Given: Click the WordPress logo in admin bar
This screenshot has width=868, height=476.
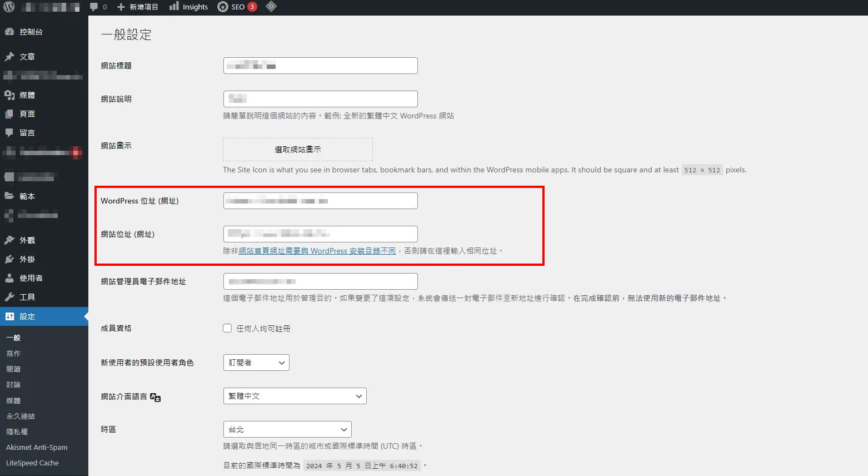Looking at the screenshot, I should point(9,7).
